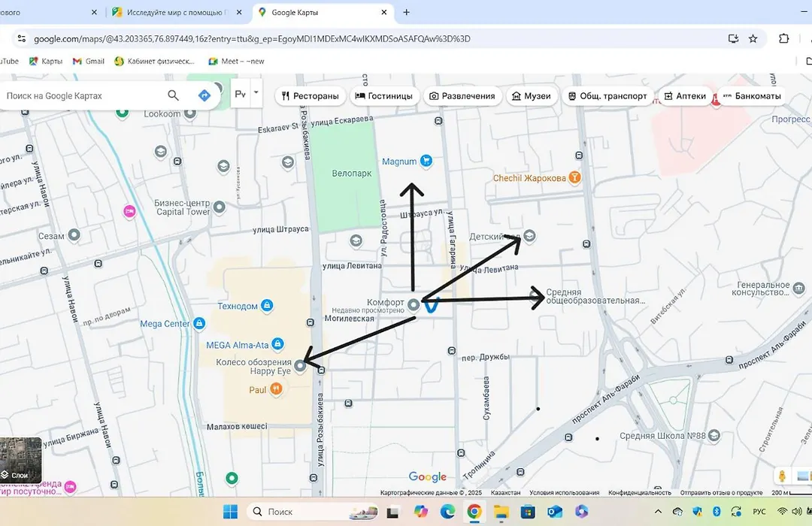Click the Windows taskbar Поиск box

coord(314,512)
